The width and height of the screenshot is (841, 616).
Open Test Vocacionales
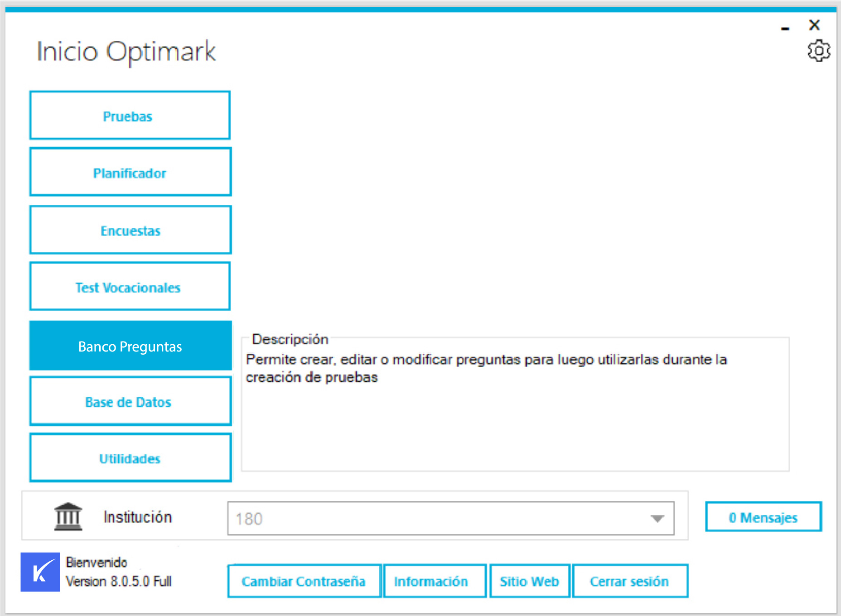click(x=130, y=286)
